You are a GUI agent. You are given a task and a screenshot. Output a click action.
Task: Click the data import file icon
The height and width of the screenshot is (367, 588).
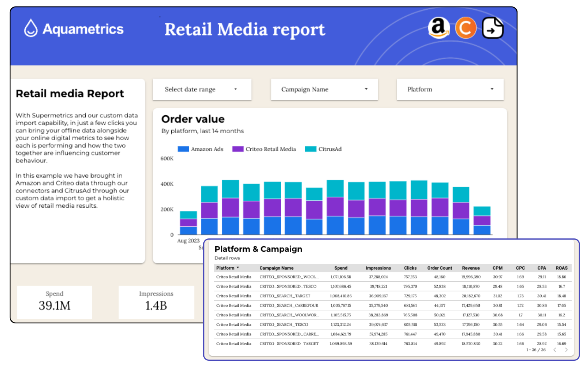493,28
